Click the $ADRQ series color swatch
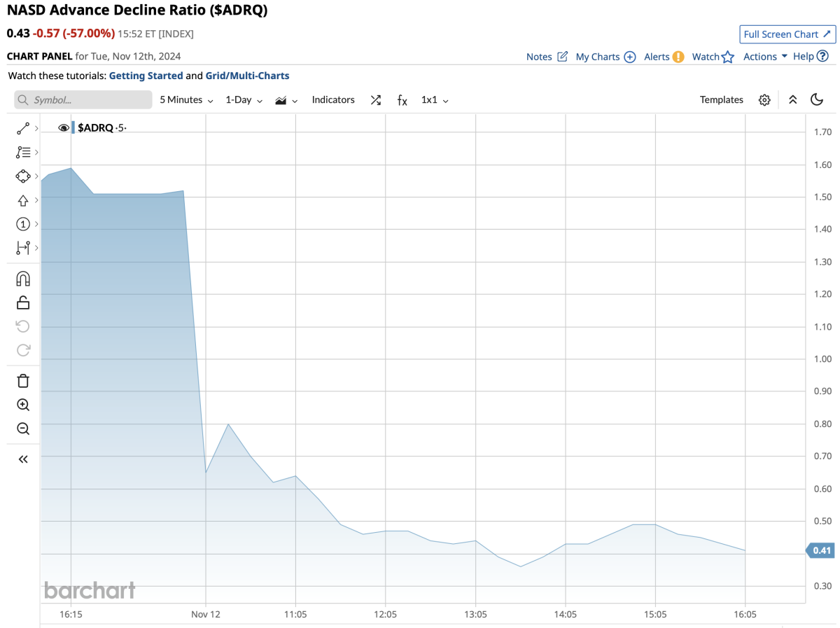The height and width of the screenshot is (628, 840). coord(73,127)
